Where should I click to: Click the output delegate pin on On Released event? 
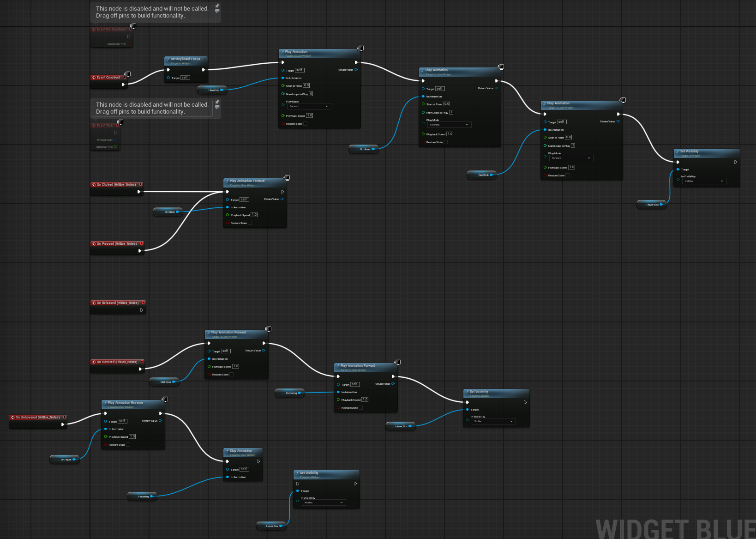coord(143,303)
